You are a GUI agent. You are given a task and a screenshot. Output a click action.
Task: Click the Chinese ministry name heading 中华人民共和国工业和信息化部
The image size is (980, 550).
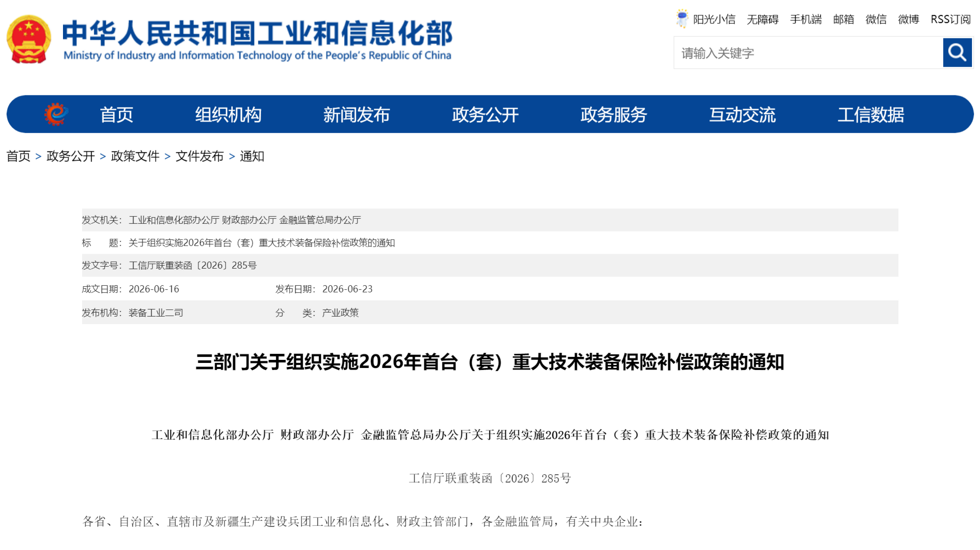(x=257, y=33)
